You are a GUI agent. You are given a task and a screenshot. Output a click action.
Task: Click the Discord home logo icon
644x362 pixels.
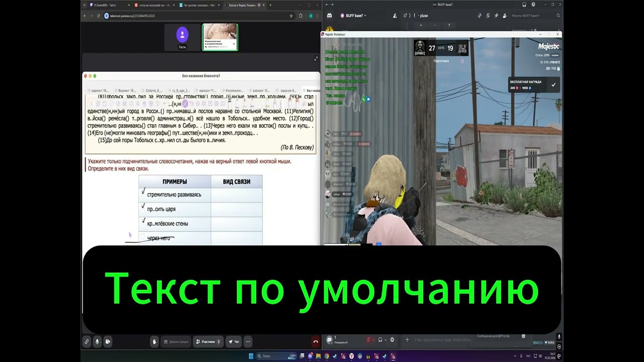point(330,16)
